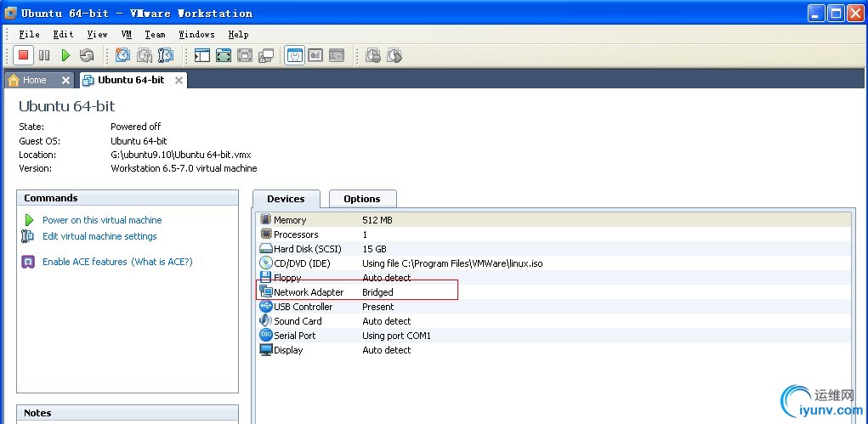Select the Network Adapter device row
Screen dimensions: 868x424
pos(309,292)
